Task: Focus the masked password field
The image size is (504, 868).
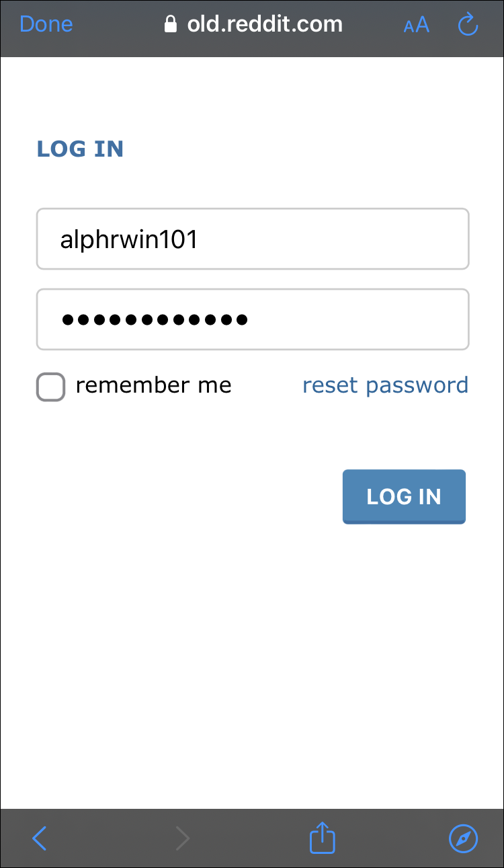Action: pyautogui.click(x=253, y=319)
